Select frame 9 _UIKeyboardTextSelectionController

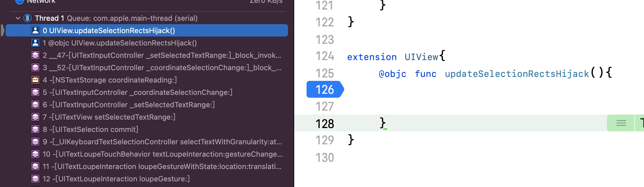pyautogui.click(x=162, y=142)
